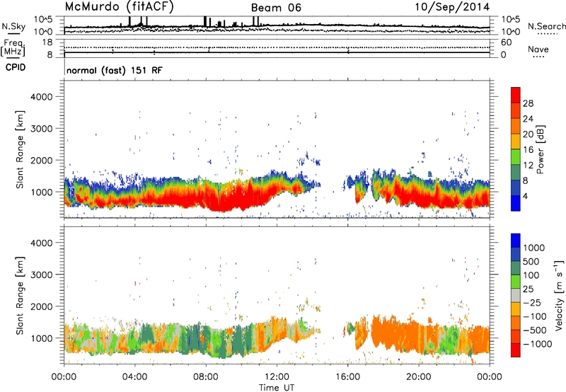Click the 1000 velocity colorbar tick
This screenshot has width=566, height=392.
coord(534,248)
